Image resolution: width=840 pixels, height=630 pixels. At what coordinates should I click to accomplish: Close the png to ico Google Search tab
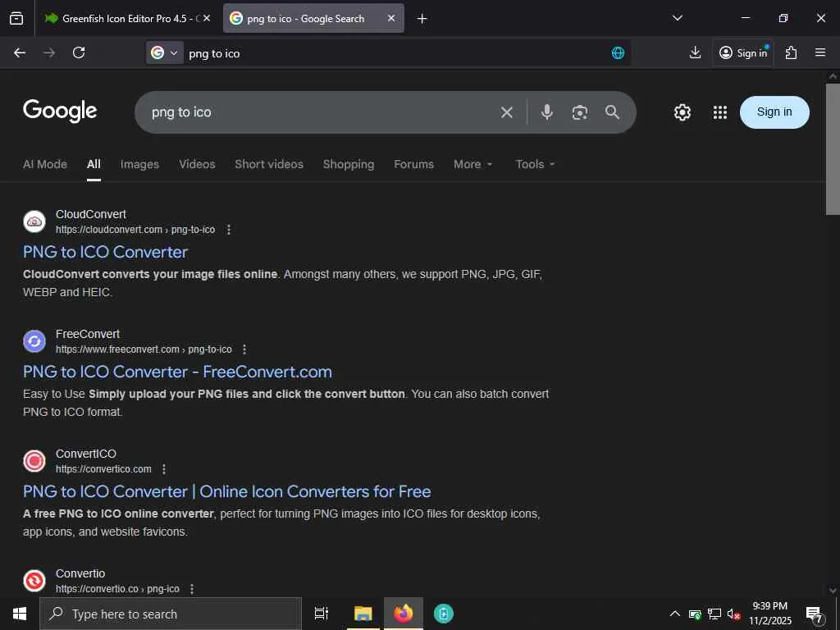click(x=391, y=18)
